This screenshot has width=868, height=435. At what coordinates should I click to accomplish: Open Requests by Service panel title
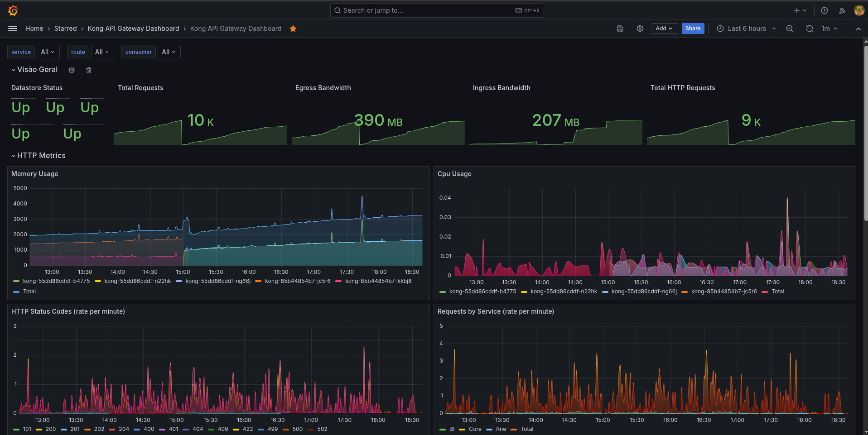coord(496,311)
